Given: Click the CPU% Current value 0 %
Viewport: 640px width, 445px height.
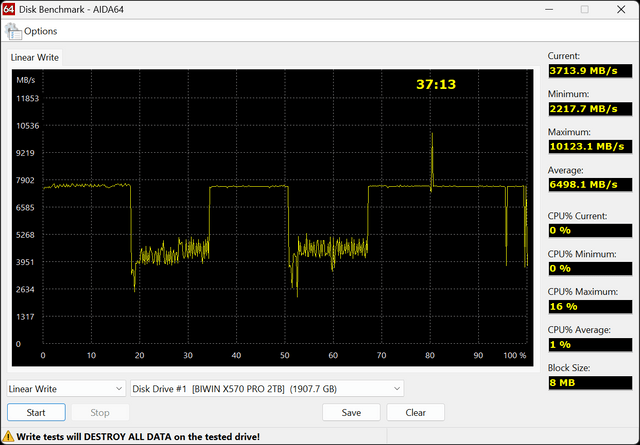Looking at the screenshot, I should tap(590, 230).
